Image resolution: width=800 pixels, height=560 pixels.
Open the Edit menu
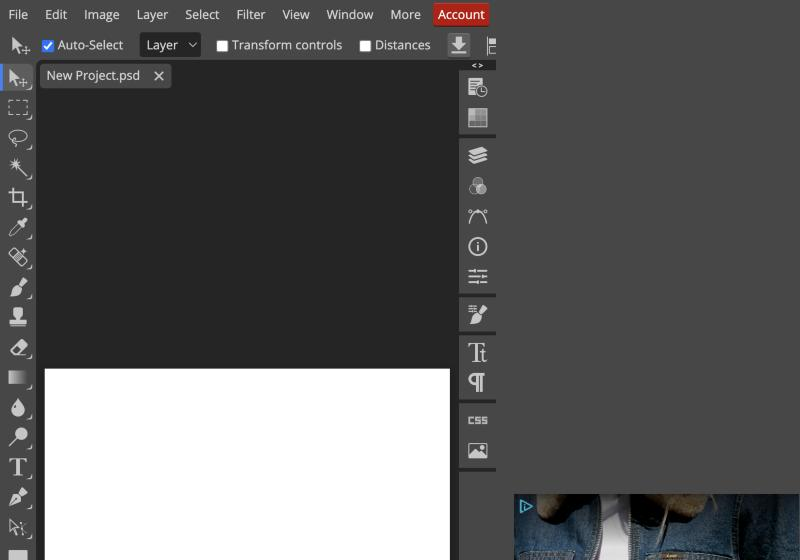coord(56,14)
